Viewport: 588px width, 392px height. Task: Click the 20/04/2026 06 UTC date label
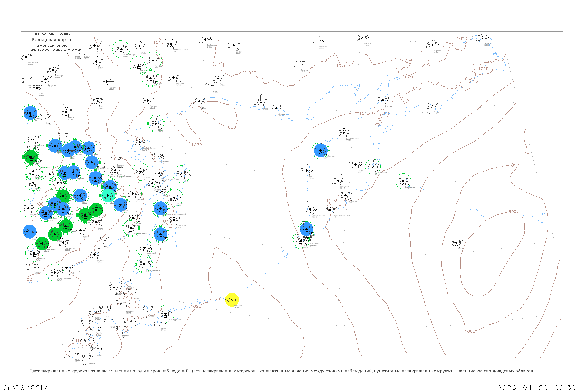(x=52, y=45)
